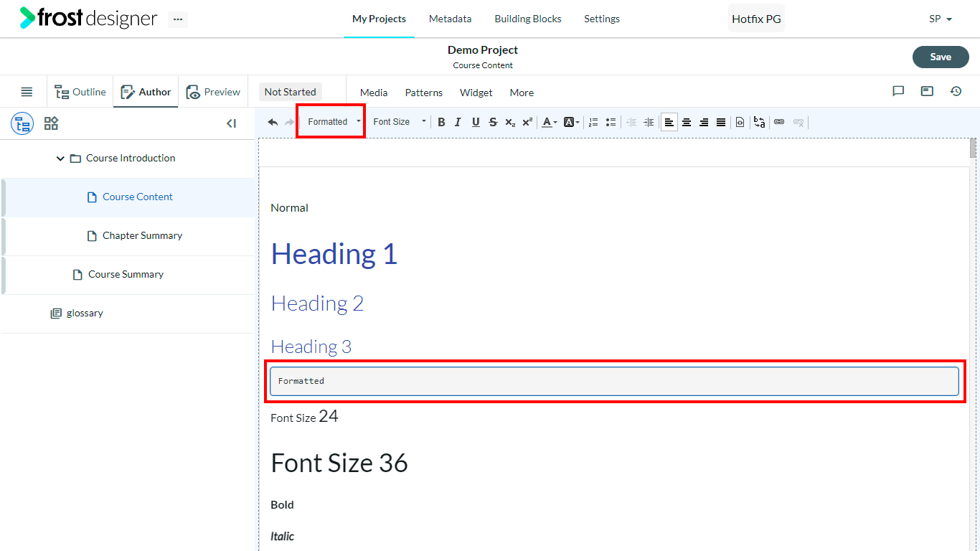This screenshot has width=980, height=551.
Task: Click the Heading 2 text
Action: coord(317,303)
